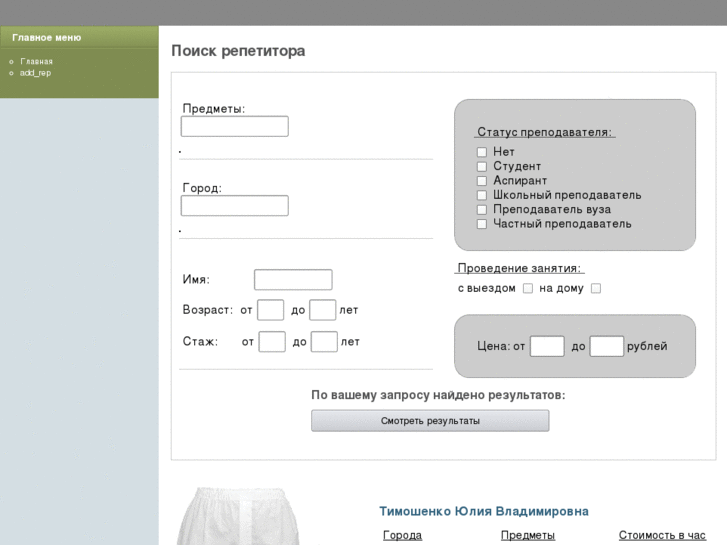Toggle Частный преподаватель checkbox
The image size is (727, 545).
point(482,224)
